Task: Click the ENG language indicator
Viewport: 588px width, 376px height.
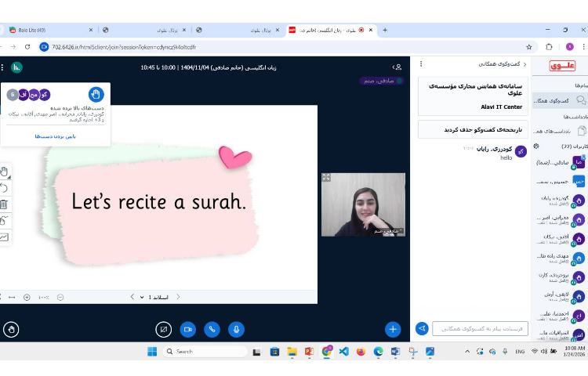Action: point(520,352)
